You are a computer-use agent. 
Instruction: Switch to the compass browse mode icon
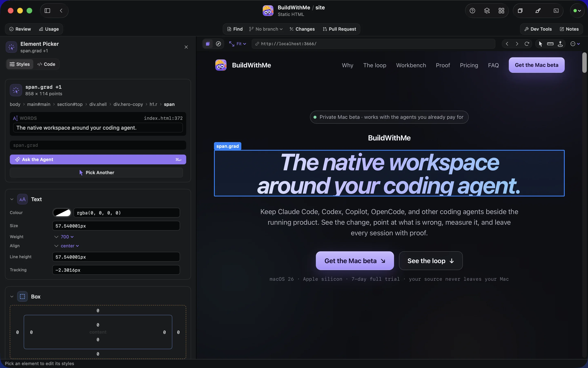[x=218, y=44]
